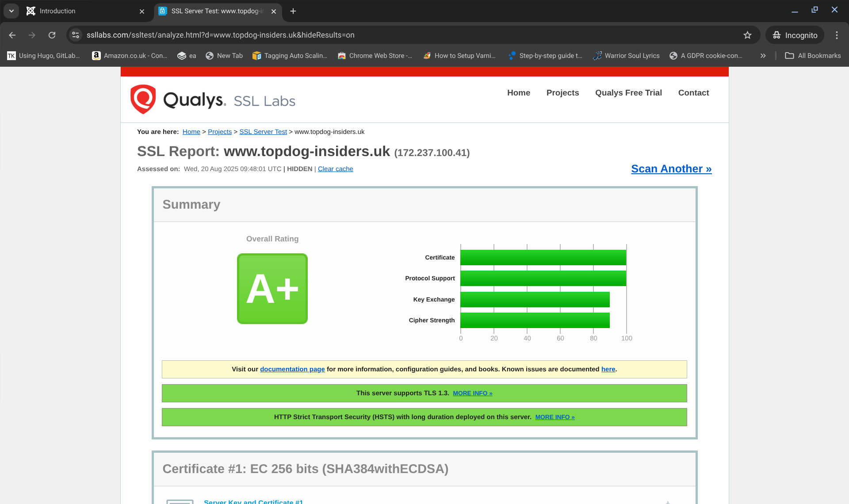
Task: Open the All Bookmarks folder
Action: [813, 56]
